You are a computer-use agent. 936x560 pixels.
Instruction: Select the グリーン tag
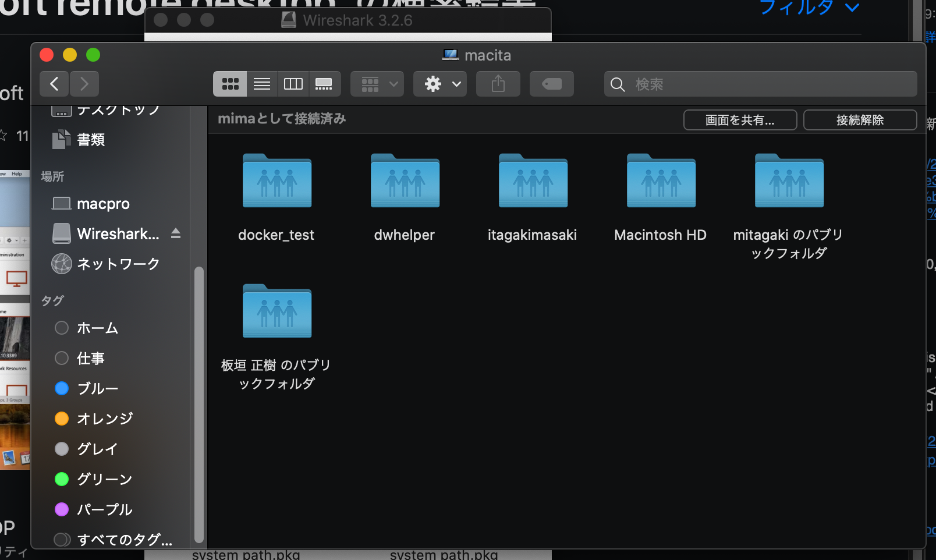(x=111, y=480)
